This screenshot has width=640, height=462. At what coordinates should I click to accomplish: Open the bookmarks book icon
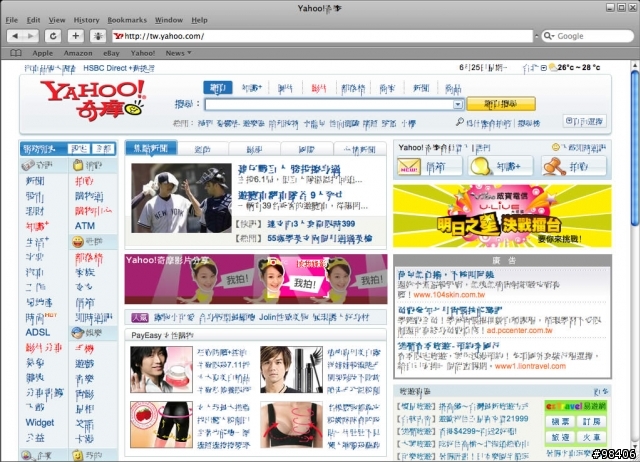tap(16, 53)
